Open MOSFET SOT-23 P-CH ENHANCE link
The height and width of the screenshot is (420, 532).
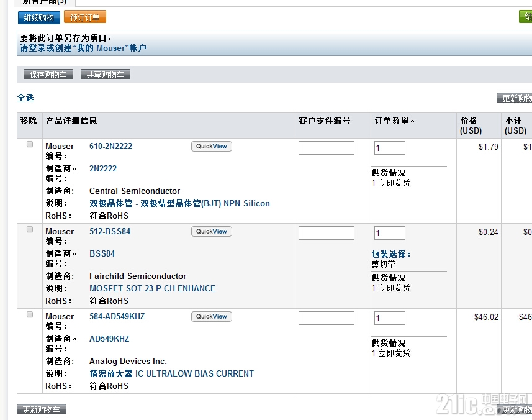[x=152, y=288]
